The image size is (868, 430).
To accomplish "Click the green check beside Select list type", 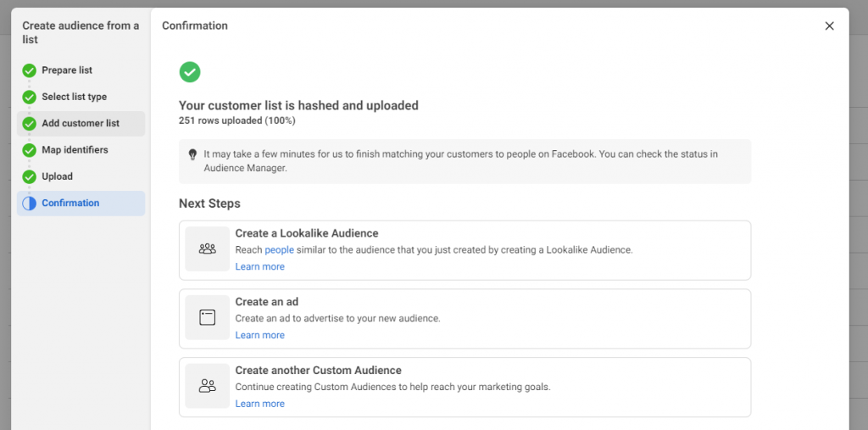I will (30, 97).
